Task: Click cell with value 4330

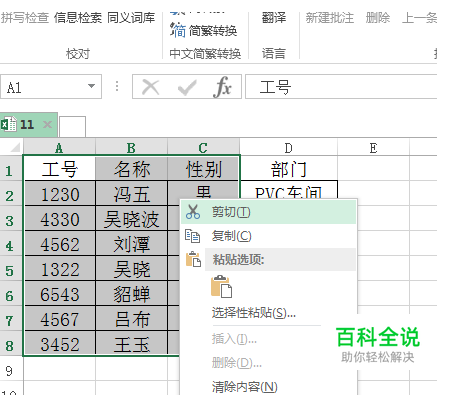Action: [60, 219]
